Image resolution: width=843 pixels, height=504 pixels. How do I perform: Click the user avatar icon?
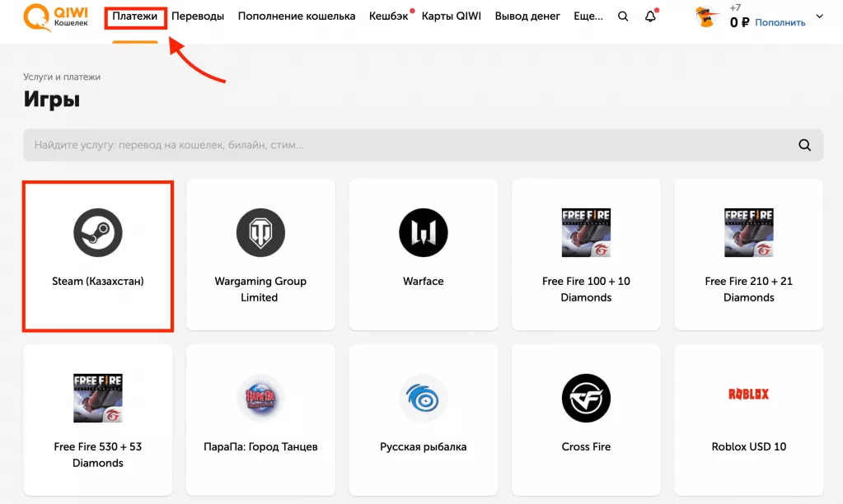point(707,16)
